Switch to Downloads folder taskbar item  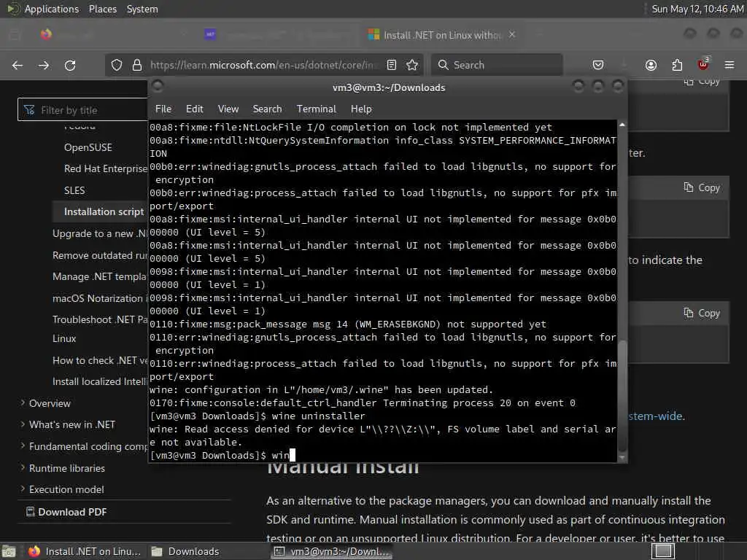[x=185, y=551]
